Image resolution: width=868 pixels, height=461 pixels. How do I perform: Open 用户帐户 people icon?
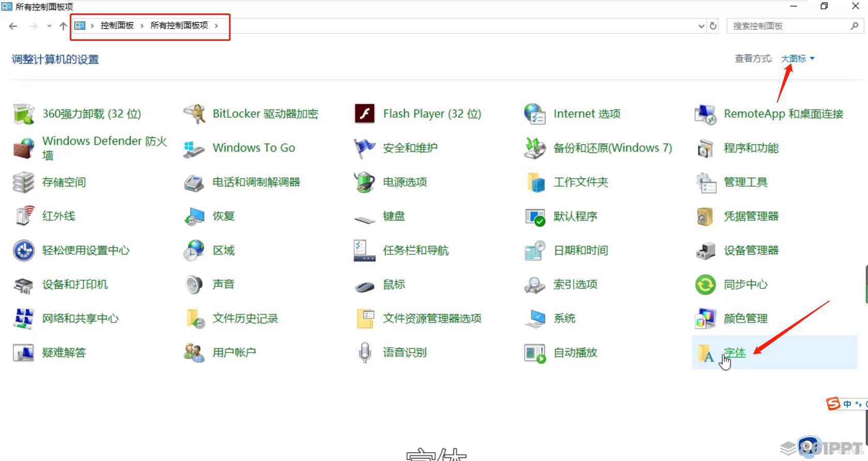coord(194,352)
